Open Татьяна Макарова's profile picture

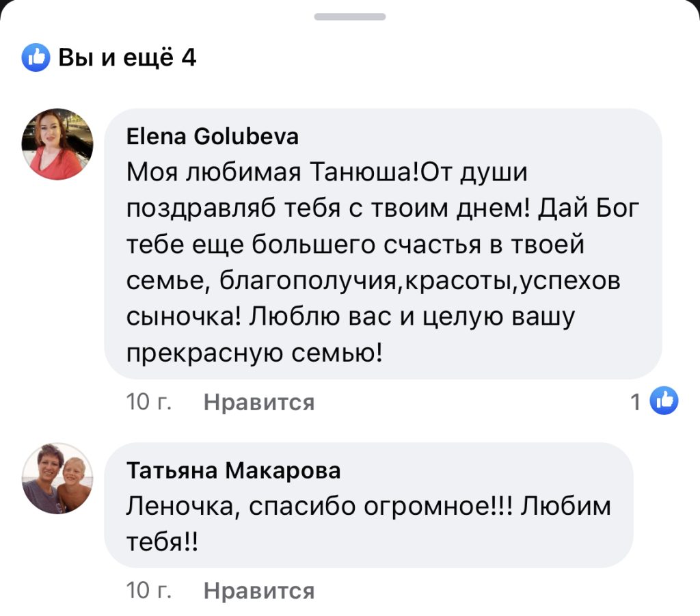pyautogui.click(x=58, y=478)
